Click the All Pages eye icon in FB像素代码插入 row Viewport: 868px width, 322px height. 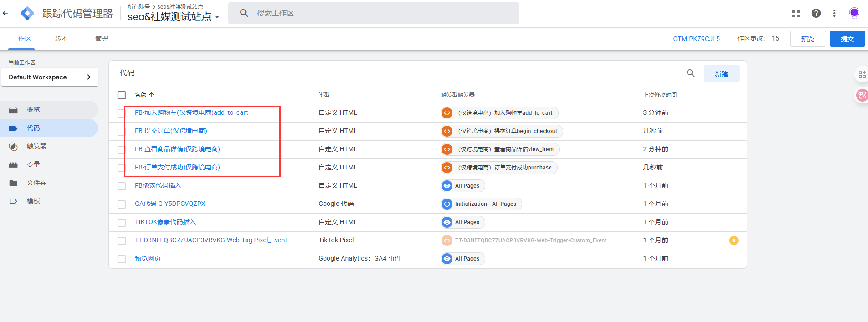click(x=447, y=186)
